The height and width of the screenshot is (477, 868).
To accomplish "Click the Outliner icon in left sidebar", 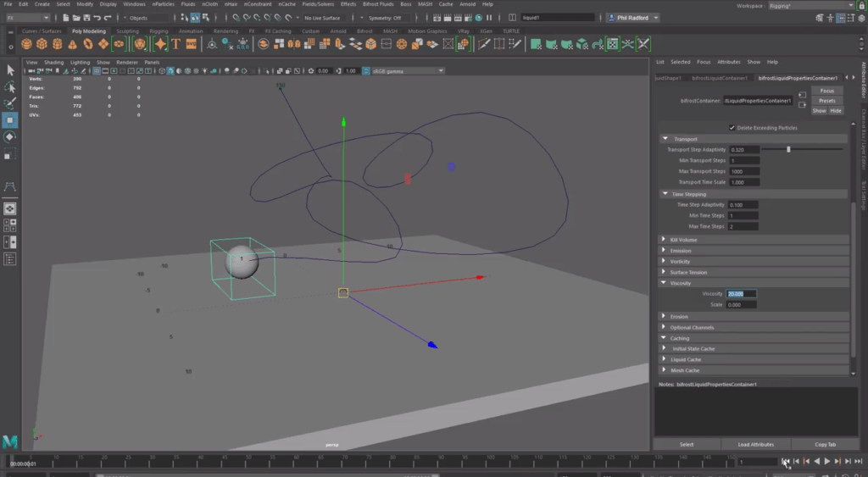I will pos(10,259).
